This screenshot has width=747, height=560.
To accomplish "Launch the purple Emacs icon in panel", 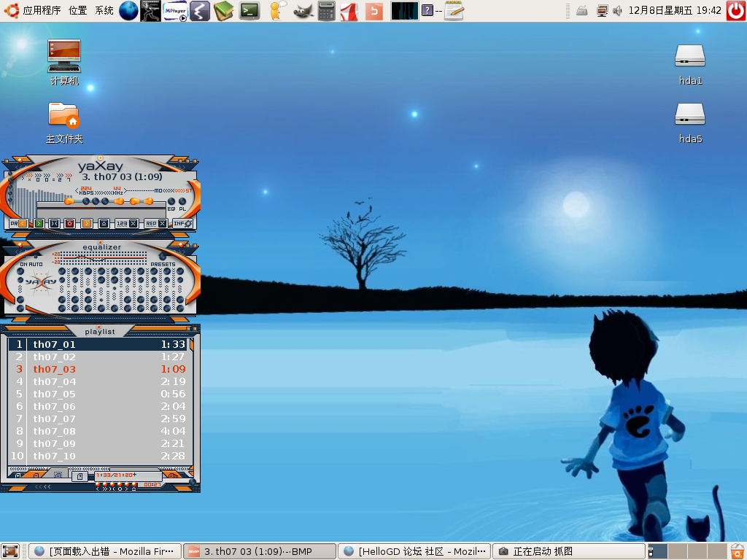I will [200, 10].
